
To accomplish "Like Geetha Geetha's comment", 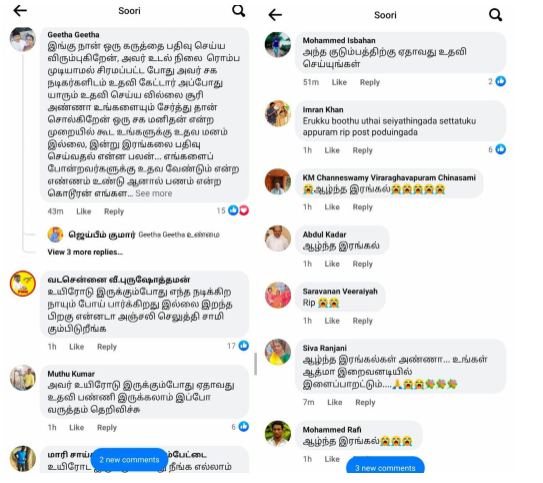I will [x=84, y=211].
